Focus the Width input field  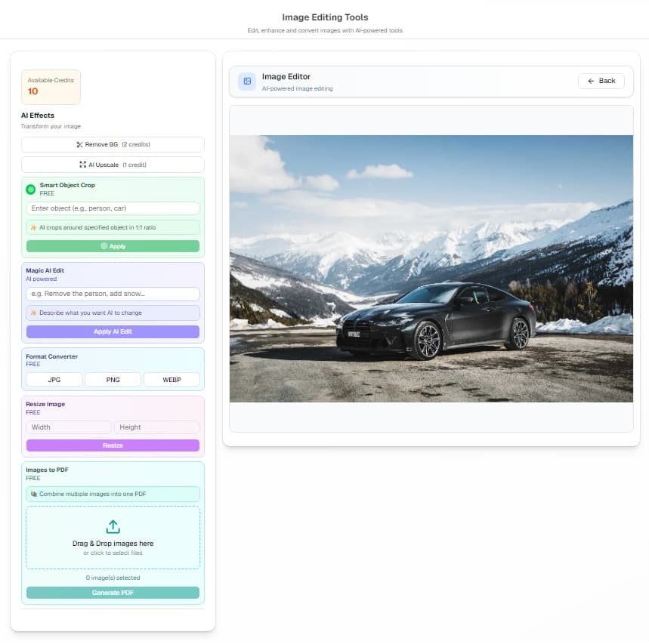69,427
